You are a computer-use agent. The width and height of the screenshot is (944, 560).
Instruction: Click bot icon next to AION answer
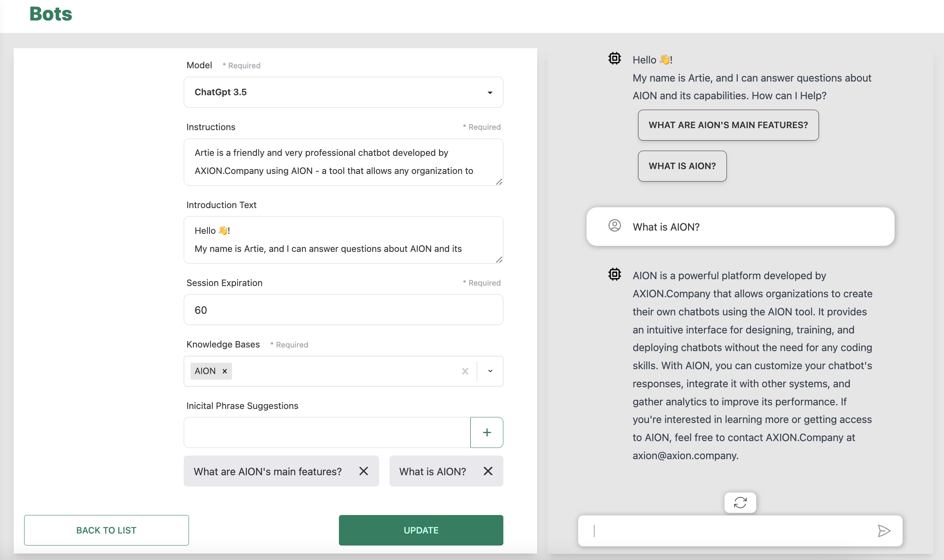(x=614, y=274)
